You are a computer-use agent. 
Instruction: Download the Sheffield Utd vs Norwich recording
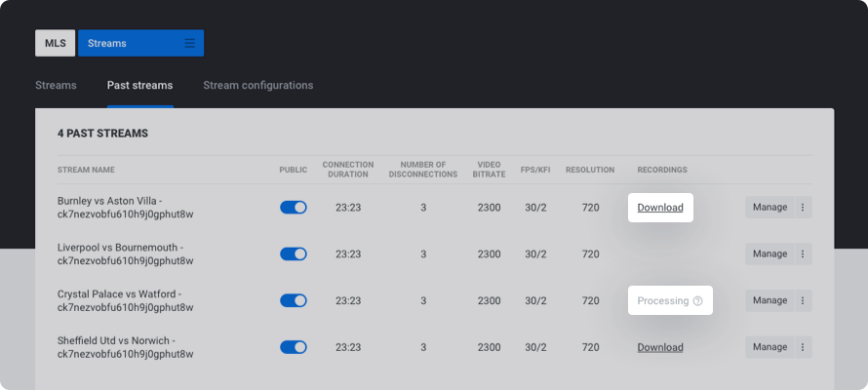click(660, 347)
